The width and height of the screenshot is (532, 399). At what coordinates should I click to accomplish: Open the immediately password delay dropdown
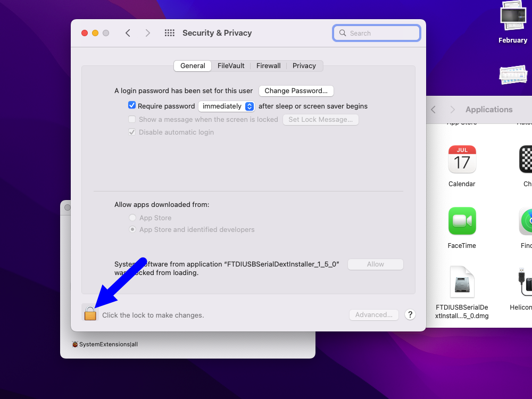(x=226, y=106)
